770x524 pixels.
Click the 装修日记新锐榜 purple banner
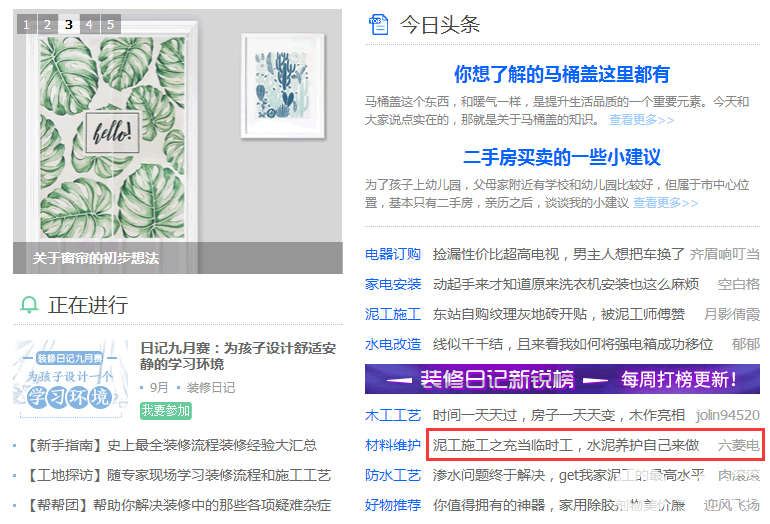coord(562,379)
